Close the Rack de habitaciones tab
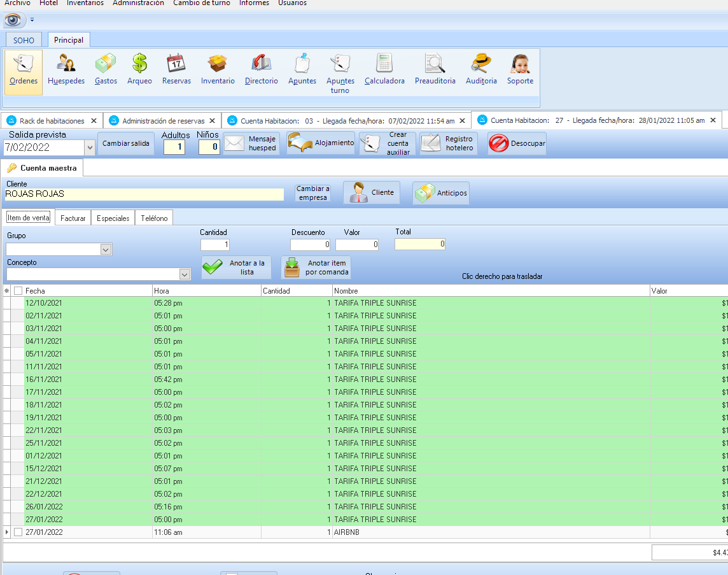Viewport: 728px width, 575px height. (94, 120)
